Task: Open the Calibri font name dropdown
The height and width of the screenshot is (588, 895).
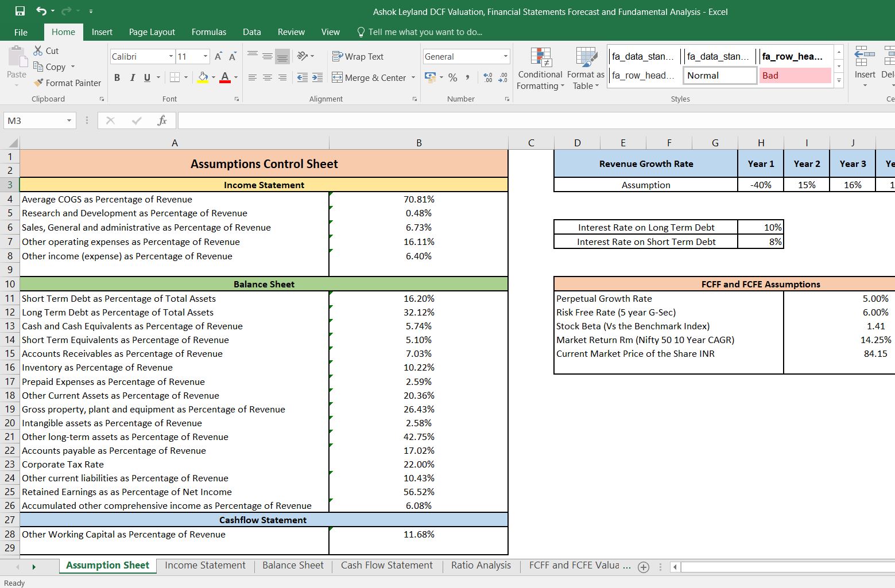Action: pyautogui.click(x=171, y=56)
